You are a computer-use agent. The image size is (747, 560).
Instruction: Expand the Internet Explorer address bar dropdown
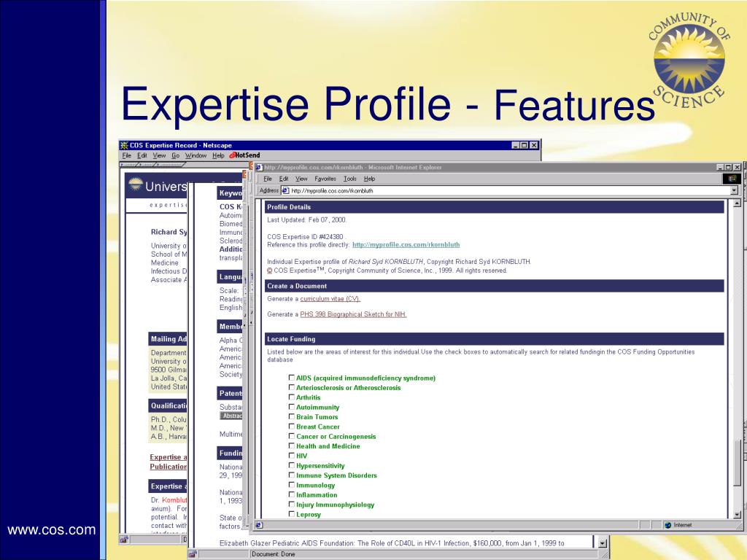pos(734,190)
